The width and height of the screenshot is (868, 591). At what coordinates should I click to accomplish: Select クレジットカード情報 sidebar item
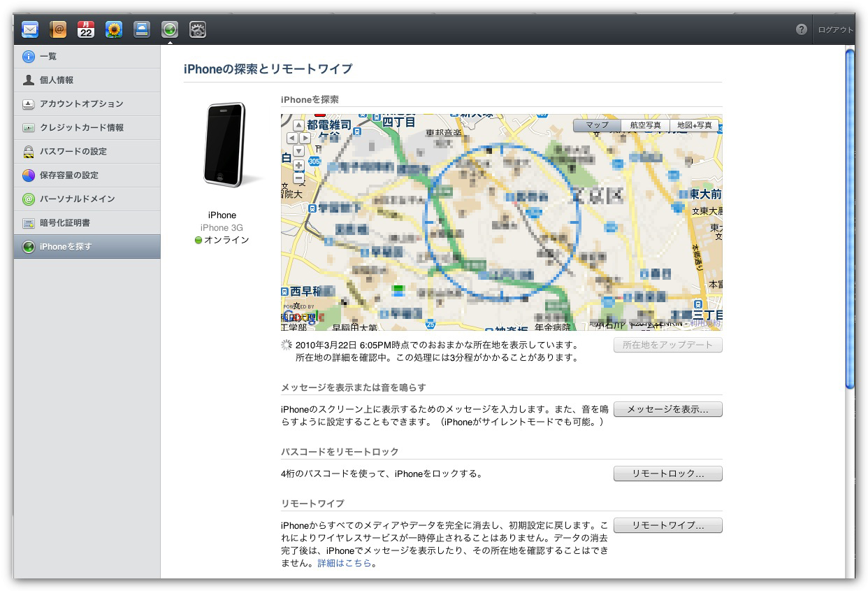pyautogui.click(x=82, y=128)
